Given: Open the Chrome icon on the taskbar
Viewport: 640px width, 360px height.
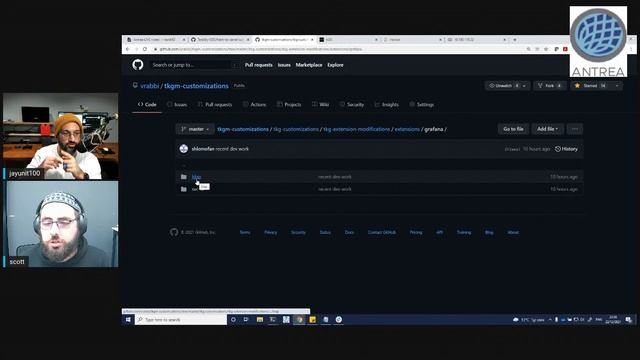Looking at the screenshot, I should coord(299,320).
